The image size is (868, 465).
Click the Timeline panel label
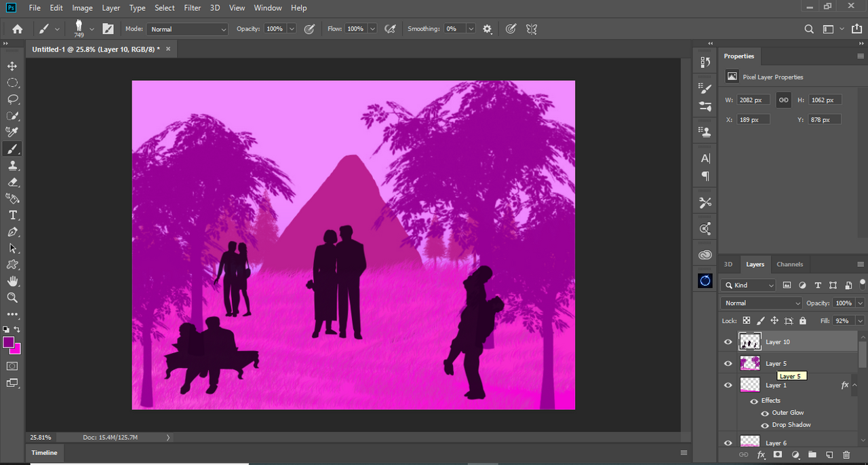45,453
